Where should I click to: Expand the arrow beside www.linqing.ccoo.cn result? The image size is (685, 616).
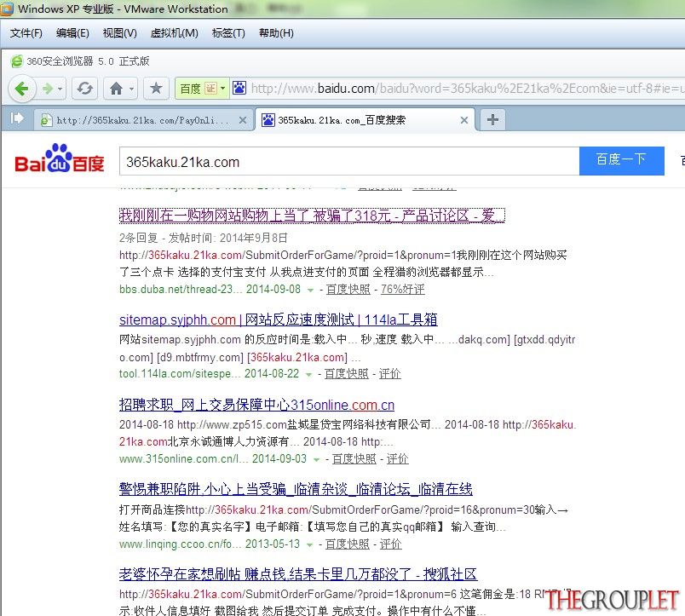[309, 544]
